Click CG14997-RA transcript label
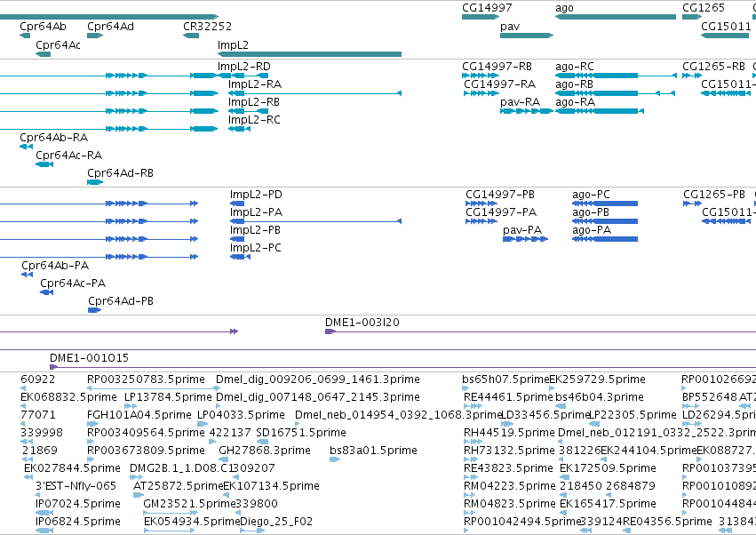This screenshot has height=535, width=756. tap(499, 84)
